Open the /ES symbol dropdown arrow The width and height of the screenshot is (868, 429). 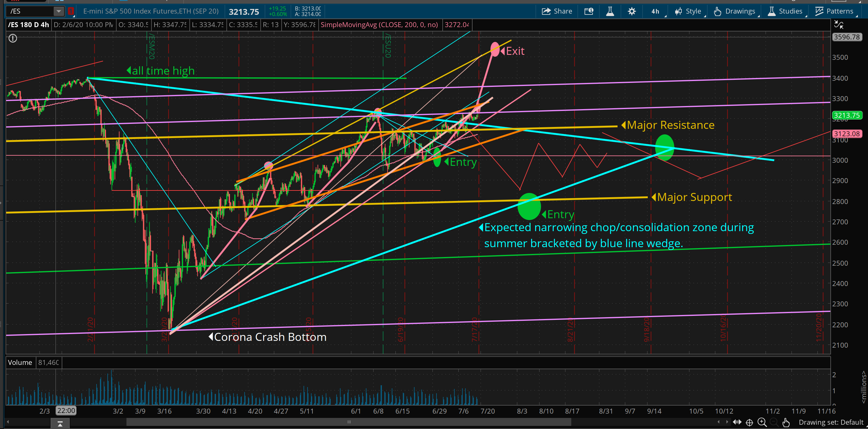tap(59, 11)
